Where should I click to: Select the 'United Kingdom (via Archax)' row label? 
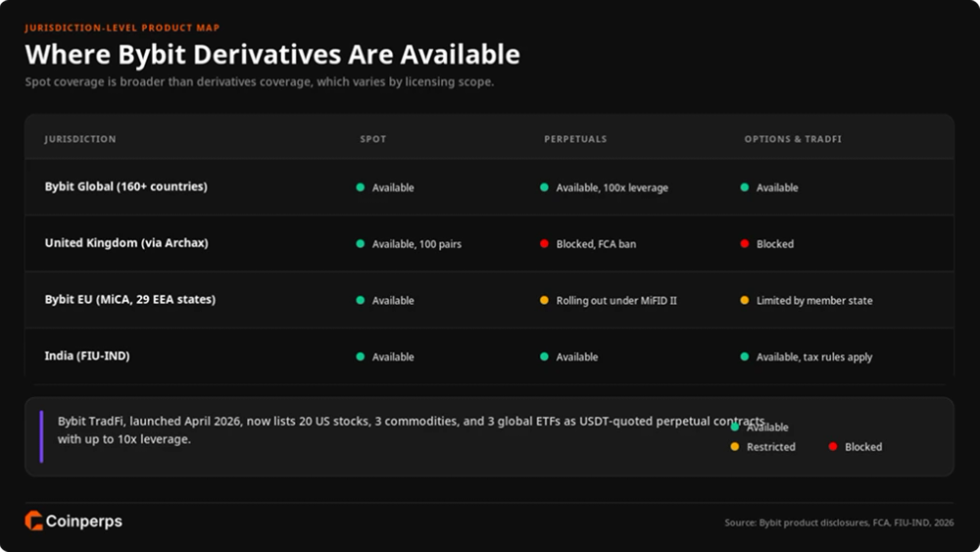(x=126, y=242)
